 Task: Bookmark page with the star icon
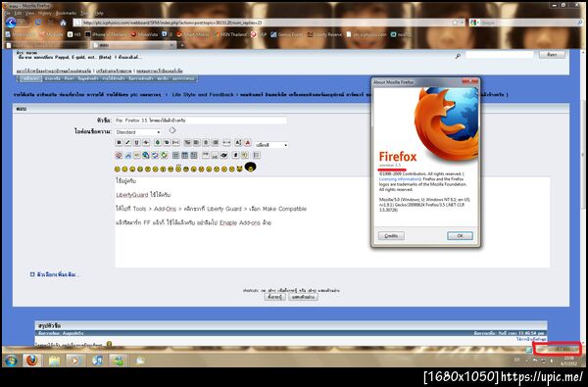point(455,23)
